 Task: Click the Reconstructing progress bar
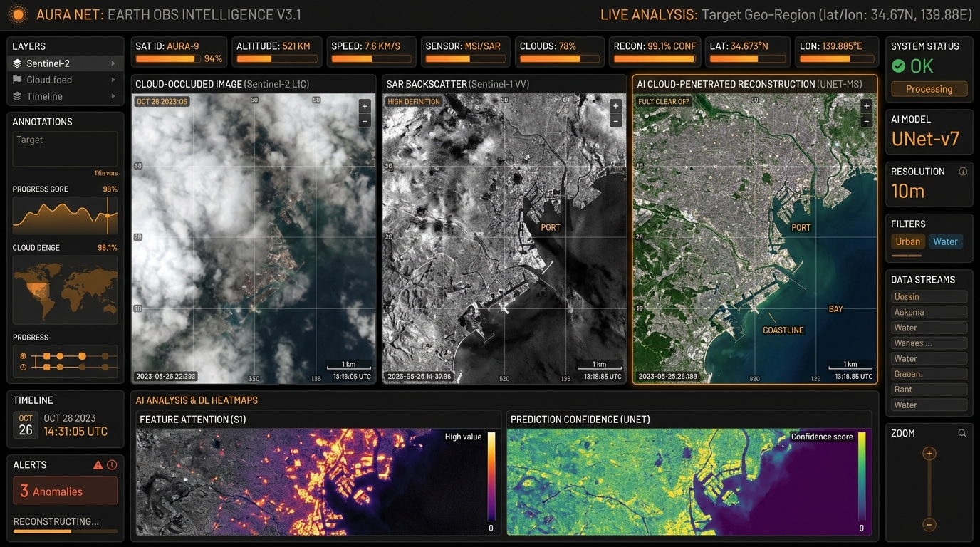pos(66,531)
